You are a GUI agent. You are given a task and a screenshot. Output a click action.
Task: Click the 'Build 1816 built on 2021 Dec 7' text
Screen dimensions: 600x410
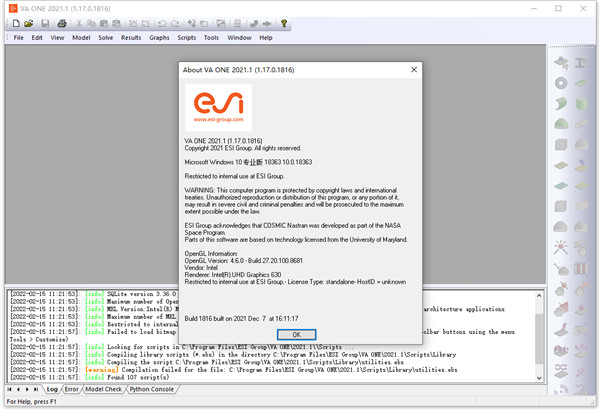pyautogui.click(x=241, y=319)
